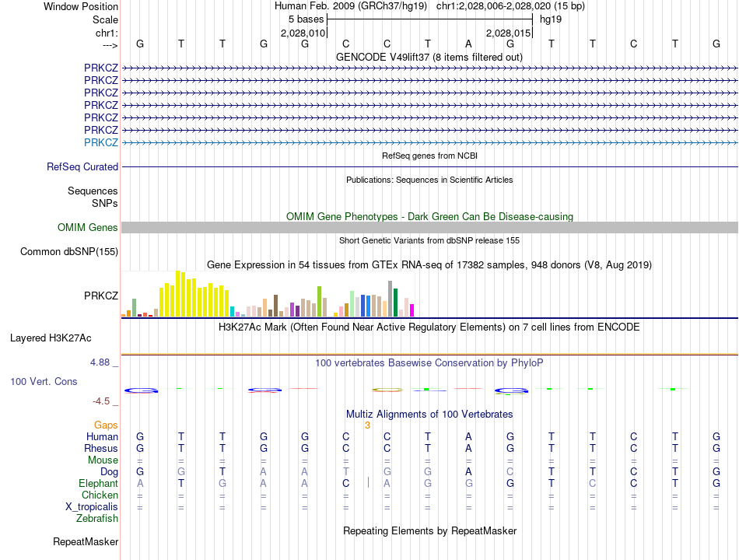Select the light blue PRKCZ transcript label

coord(101,142)
